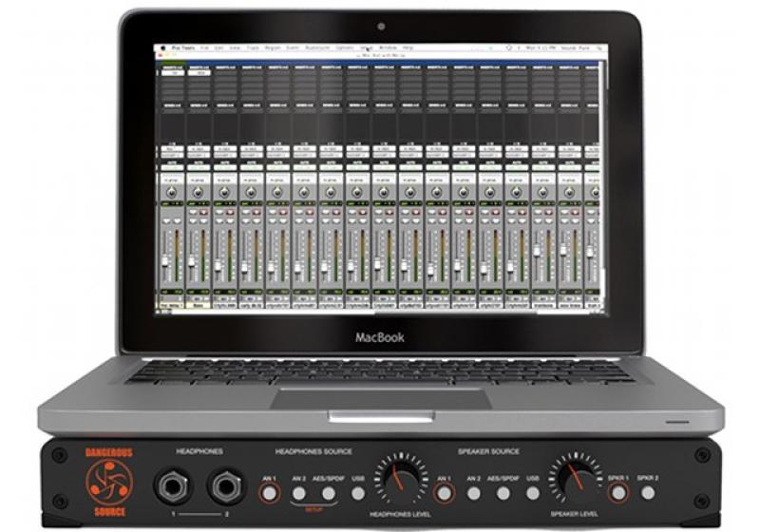Viewport: 760px width, 532px height.
Task: Select AN 1 under Headphones Source
Action: click(270, 493)
